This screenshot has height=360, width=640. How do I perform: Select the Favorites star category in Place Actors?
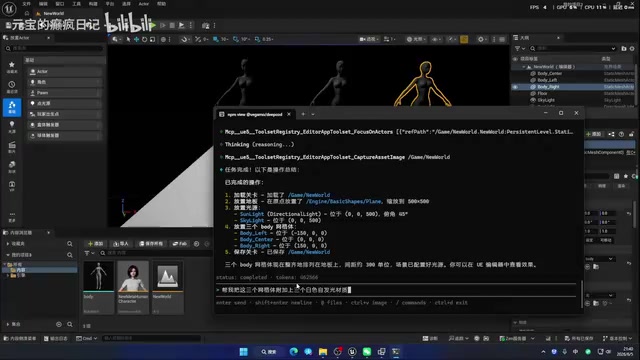pos(12,67)
